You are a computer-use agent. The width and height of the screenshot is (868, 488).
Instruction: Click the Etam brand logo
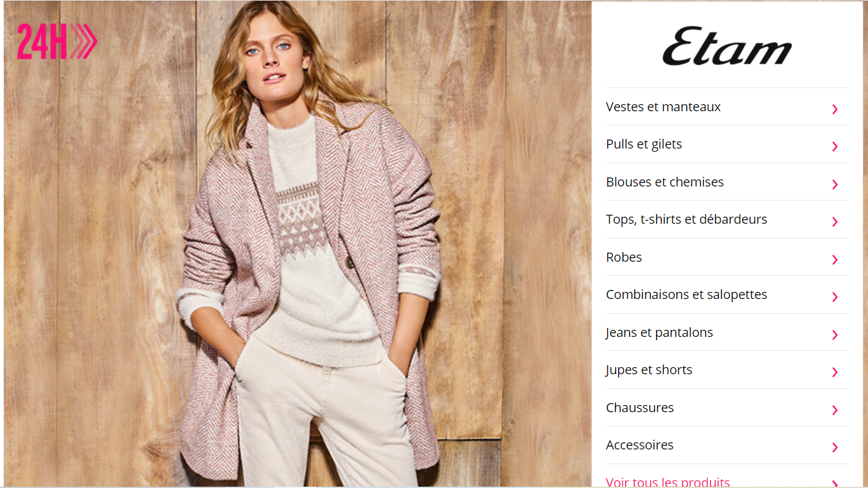[x=727, y=46]
